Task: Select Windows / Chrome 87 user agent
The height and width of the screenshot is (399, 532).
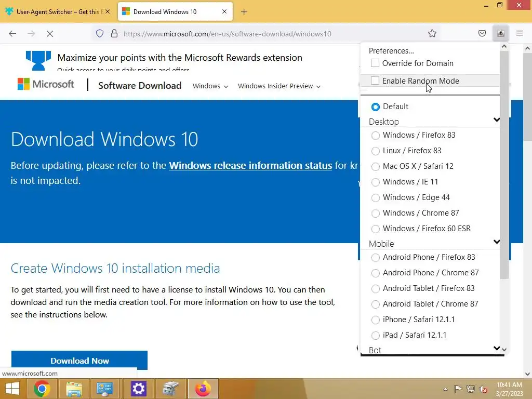Action: (x=375, y=214)
